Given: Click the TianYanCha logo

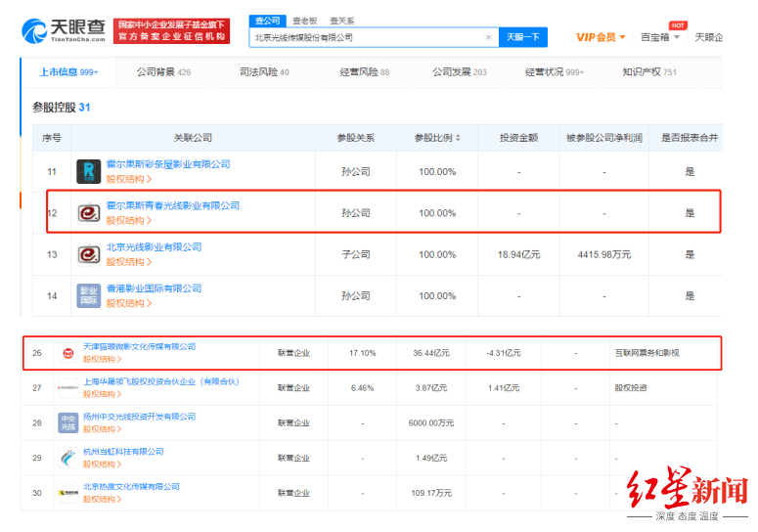Looking at the screenshot, I should coord(64,31).
